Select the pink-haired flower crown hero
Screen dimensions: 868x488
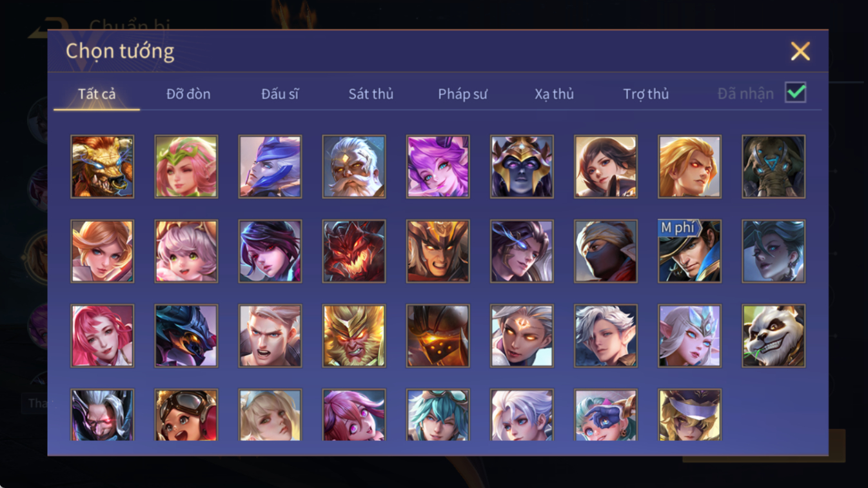[186, 166]
